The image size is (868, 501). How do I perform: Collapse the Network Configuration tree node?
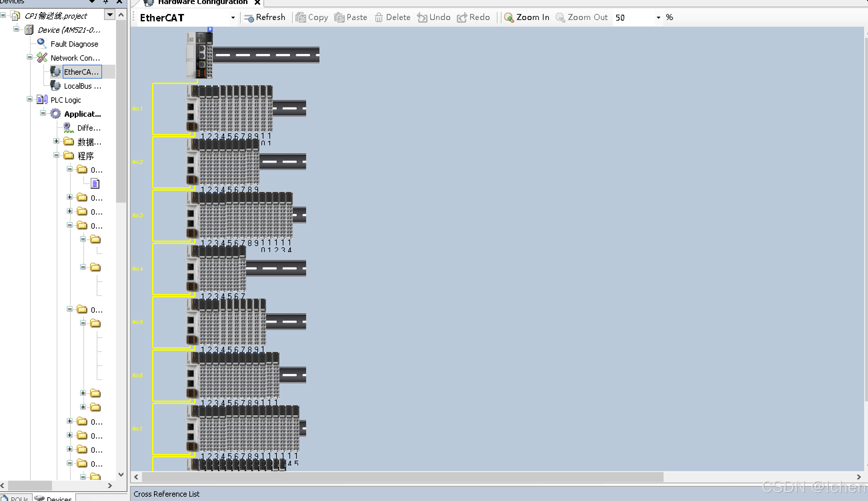click(x=30, y=57)
